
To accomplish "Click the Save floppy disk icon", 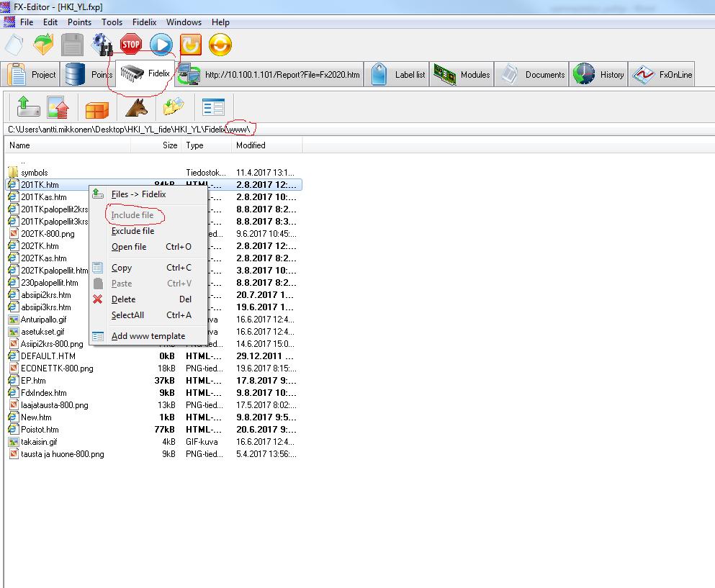I will pyautogui.click(x=73, y=45).
